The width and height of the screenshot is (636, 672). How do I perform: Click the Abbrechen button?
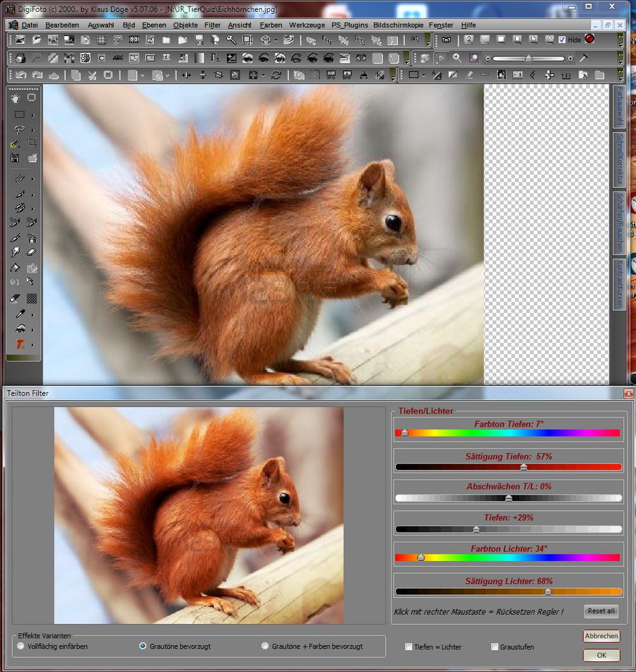point(601,636)
